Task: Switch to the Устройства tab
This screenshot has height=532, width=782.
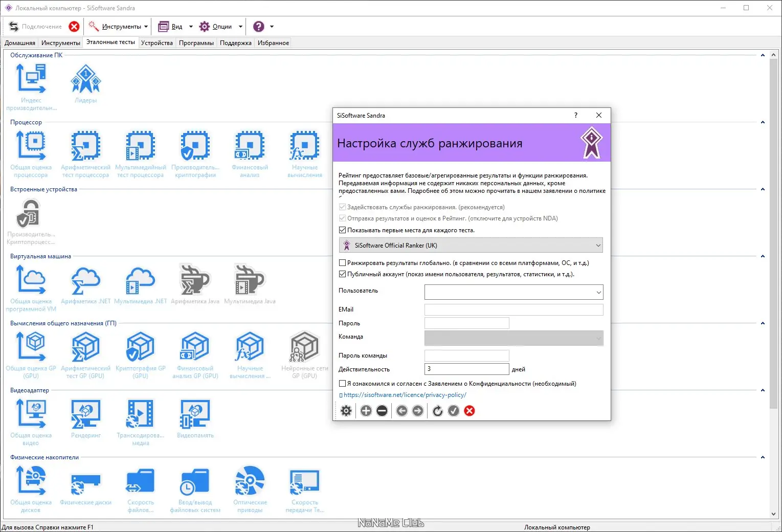Action: click(157, 43)
